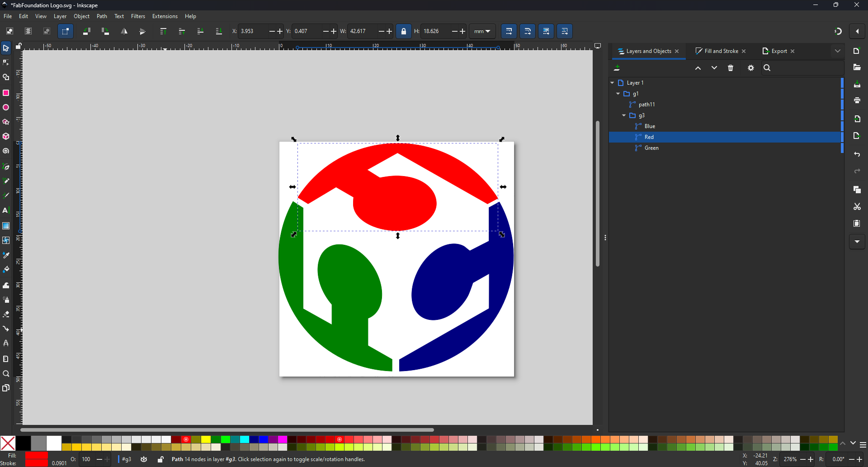Toggle scaling of rounded rectangle corners
The width and height of the screenshot is (868, 467).
[x=528, y=31]
